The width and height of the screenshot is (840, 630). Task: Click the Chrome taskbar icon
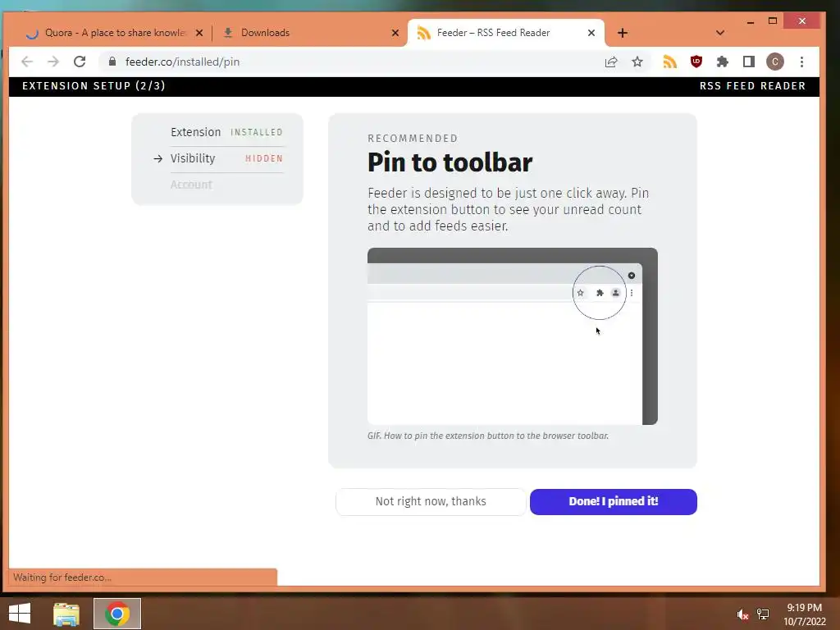pyautogui.click(x=117, y=614)
